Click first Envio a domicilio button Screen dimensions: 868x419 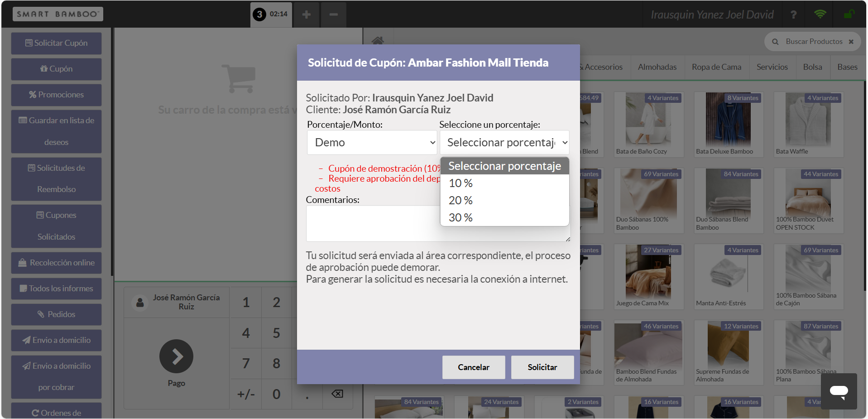pyautogui.click(x=56, y=340)
